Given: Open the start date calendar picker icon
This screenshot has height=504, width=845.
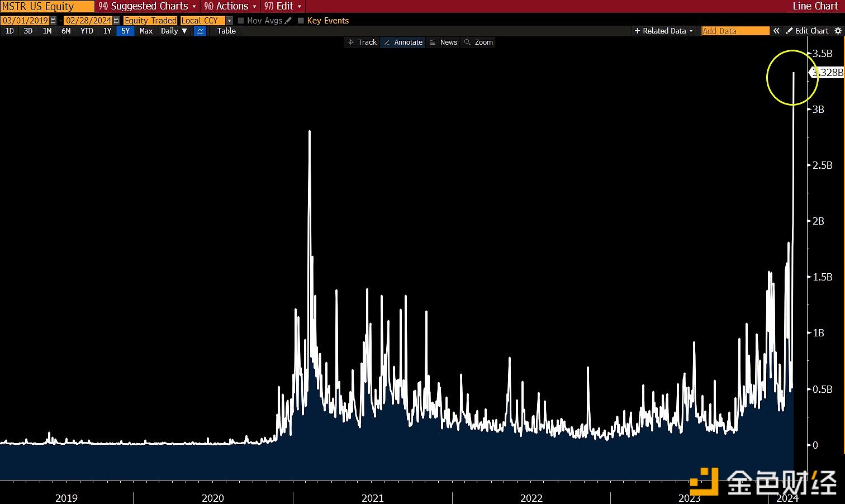Looking at the screenshot, I should (x=53, y=21).
